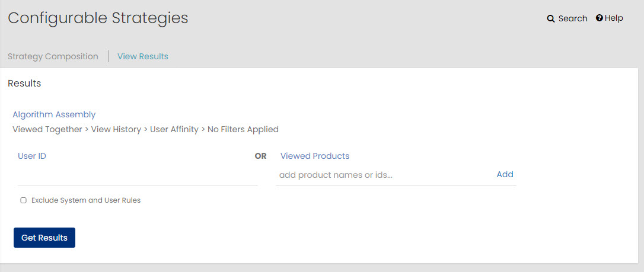This screenshot has height=272, width=644.
Task: Focus the add product names or ids field
Action: [384, 175]
